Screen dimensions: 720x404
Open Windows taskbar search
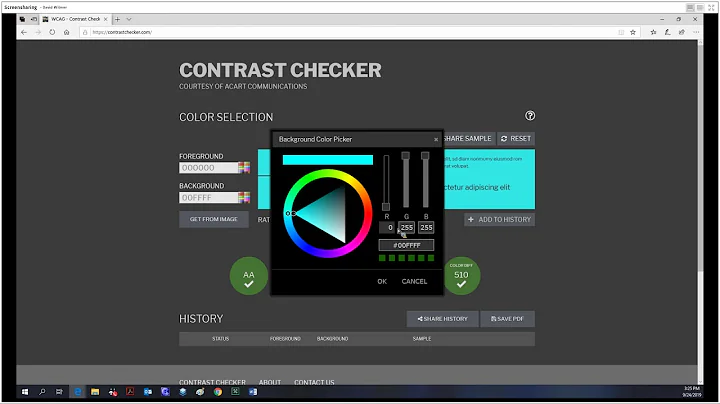tap(42, 392)
